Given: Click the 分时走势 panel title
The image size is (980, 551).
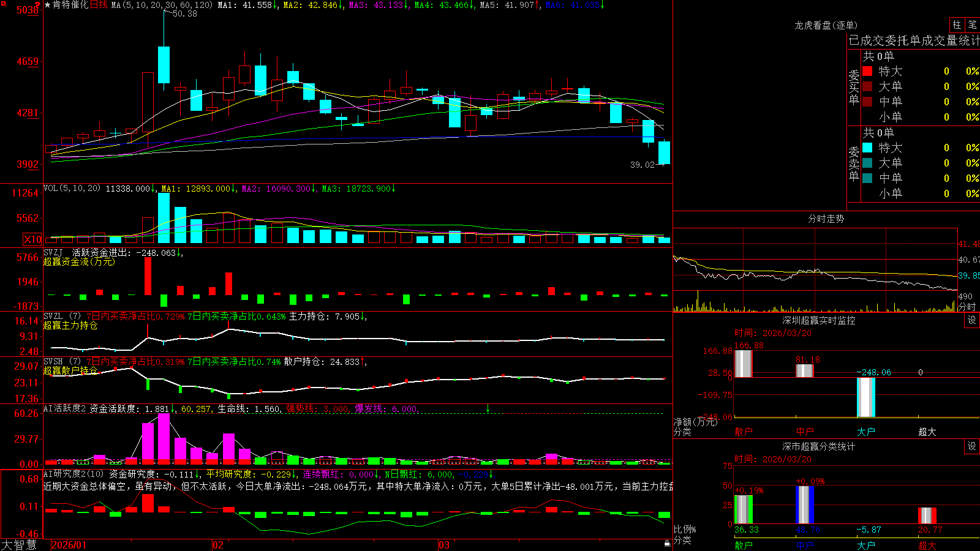Looking at the screenshot, I should point(826,219).
